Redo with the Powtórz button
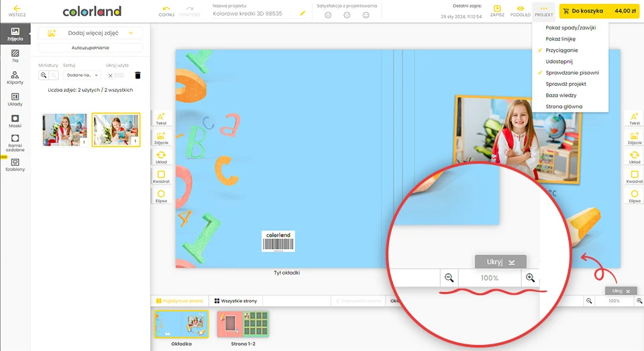The width and height of the screenshot is (644, 351). (190, 11)
